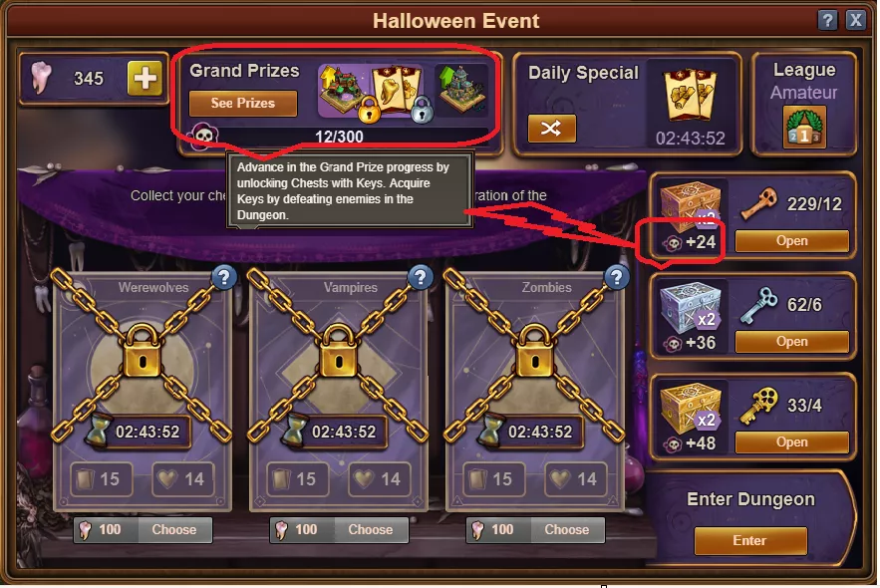The height and width of the screenshot is (588, 880).
Task: Click the Daily Special shuffle arrows icon
Action: [x=551, y=129]
